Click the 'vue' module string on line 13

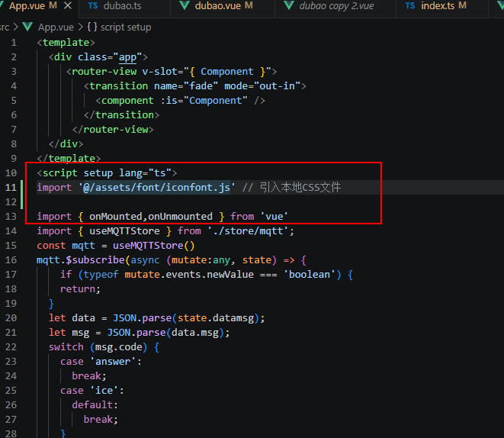tap(274, 217)
